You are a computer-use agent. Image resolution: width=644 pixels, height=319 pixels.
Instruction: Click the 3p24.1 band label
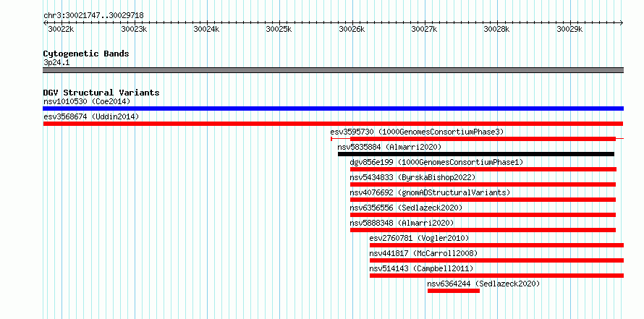click(x=56, y=62)
